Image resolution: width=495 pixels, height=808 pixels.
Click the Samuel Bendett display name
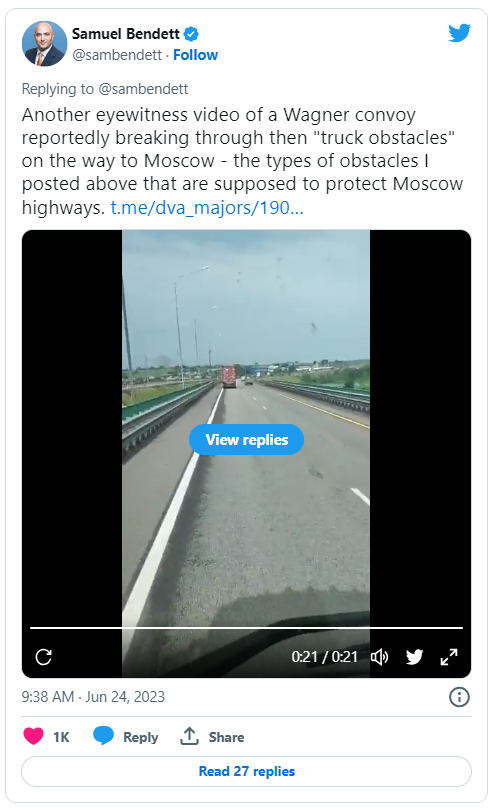pyautogui.click(x=125, y=34)
